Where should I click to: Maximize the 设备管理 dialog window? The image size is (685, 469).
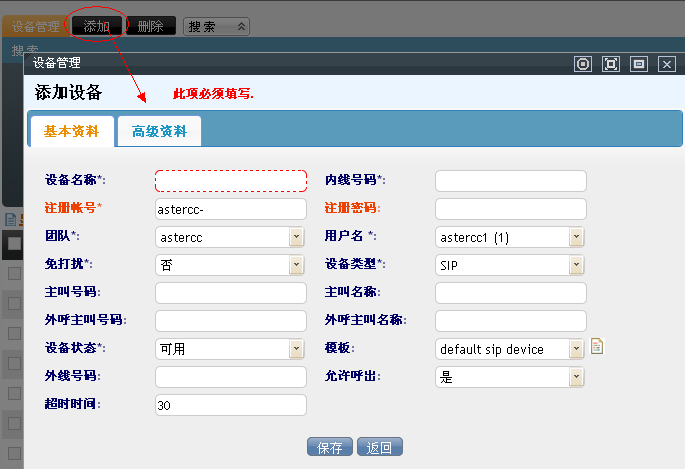(x=611, y=64)
